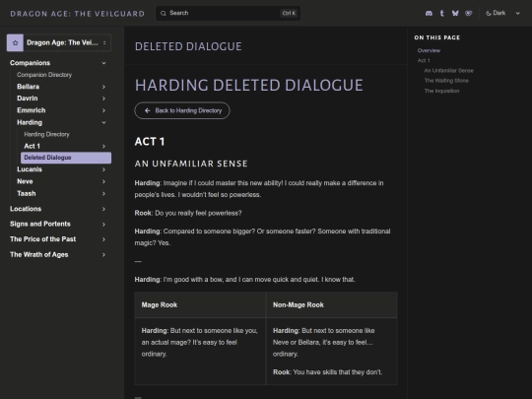This screenshot has width=532, height=399.
Task: Open the Taash sidebar entry
Action: [27, 193]
